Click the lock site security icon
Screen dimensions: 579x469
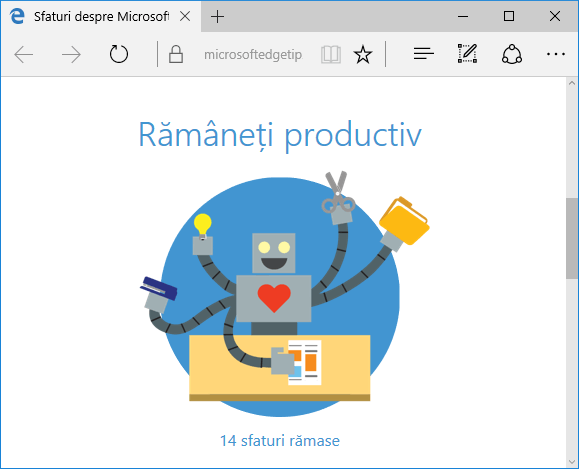(176, 54)
